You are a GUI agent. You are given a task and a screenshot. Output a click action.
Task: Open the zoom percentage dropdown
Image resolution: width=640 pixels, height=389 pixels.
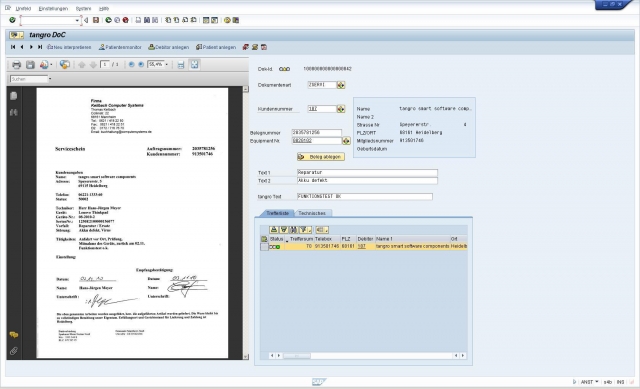pyautogui.click(x=167, y=64)
